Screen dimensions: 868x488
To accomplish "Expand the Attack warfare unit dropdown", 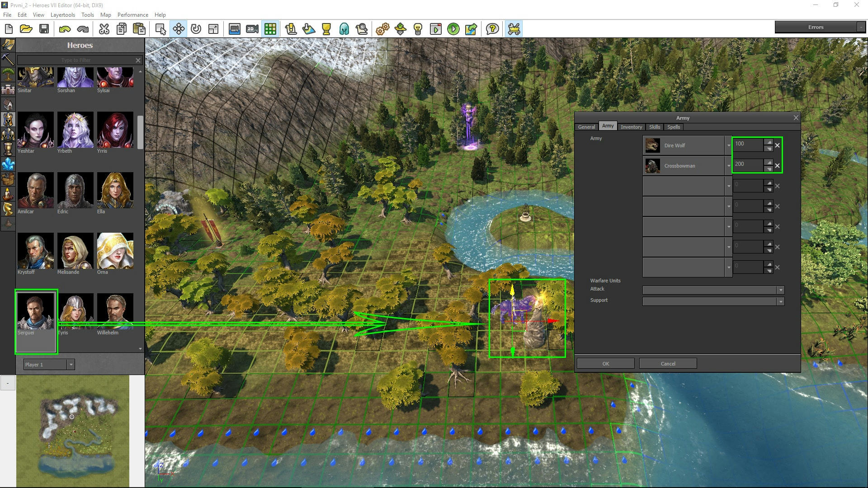I will click(780, 290).
